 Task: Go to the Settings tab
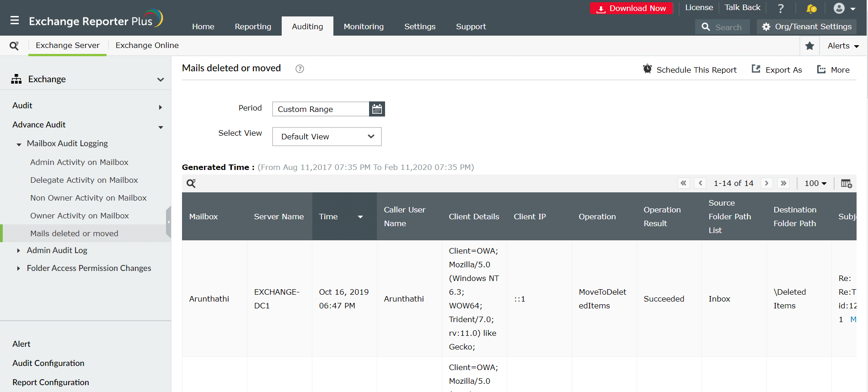tap(420, 26)
